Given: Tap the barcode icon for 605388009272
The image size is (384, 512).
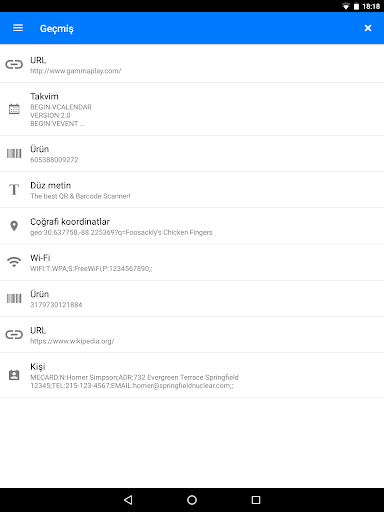Looking at the screenshot, I should coord(14,153).
